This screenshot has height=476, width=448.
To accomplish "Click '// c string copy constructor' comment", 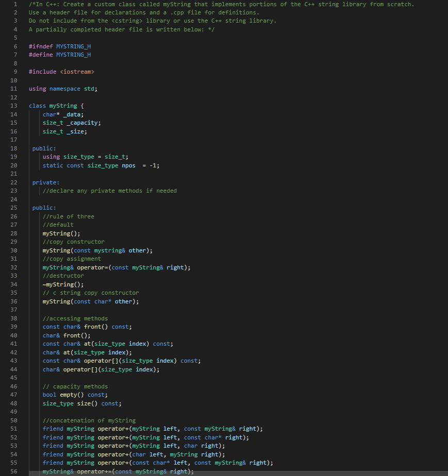I will click(x=91, y=293).
